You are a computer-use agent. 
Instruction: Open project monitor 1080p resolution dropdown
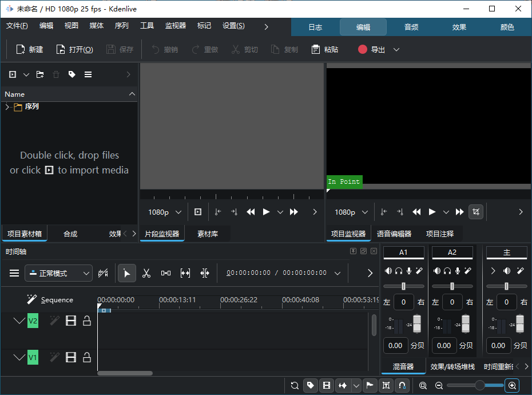[351, 212]
